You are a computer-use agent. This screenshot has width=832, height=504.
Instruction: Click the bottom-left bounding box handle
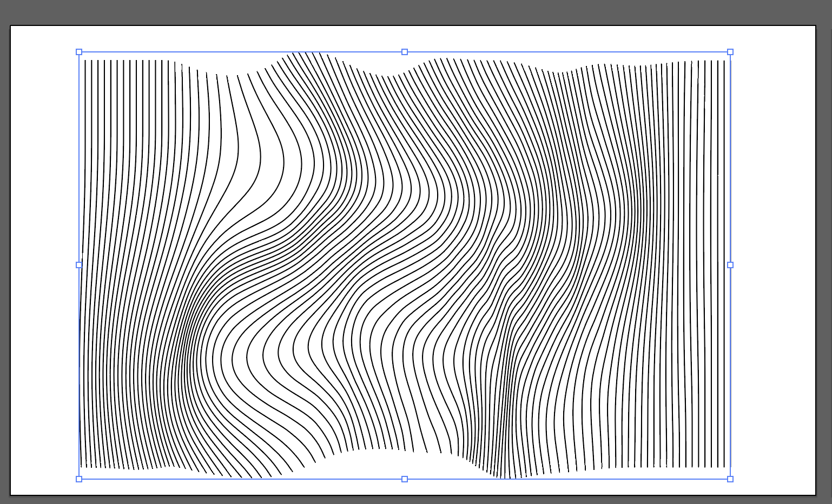pyautogui.click(x=79, y=479)
